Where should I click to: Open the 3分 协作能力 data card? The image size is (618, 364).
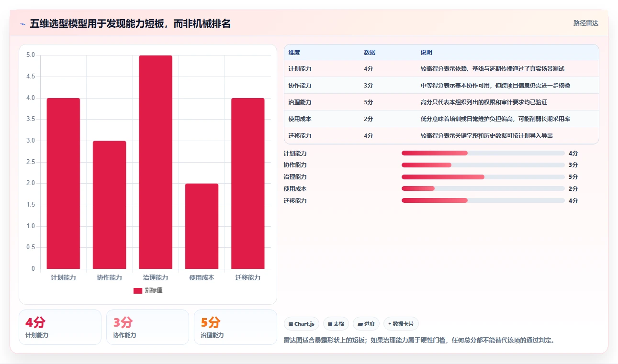tap(147, 327)
